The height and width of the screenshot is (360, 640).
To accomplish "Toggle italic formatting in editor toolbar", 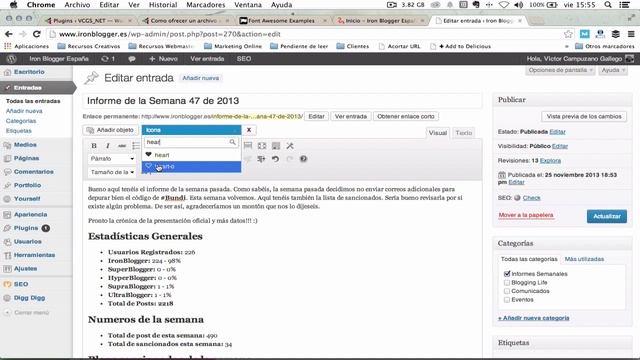I will (108, 146).
